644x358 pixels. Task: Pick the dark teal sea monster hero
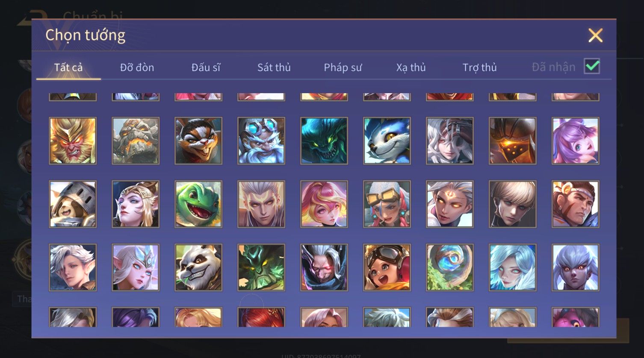pyautogui.click(x=324, y=141)
